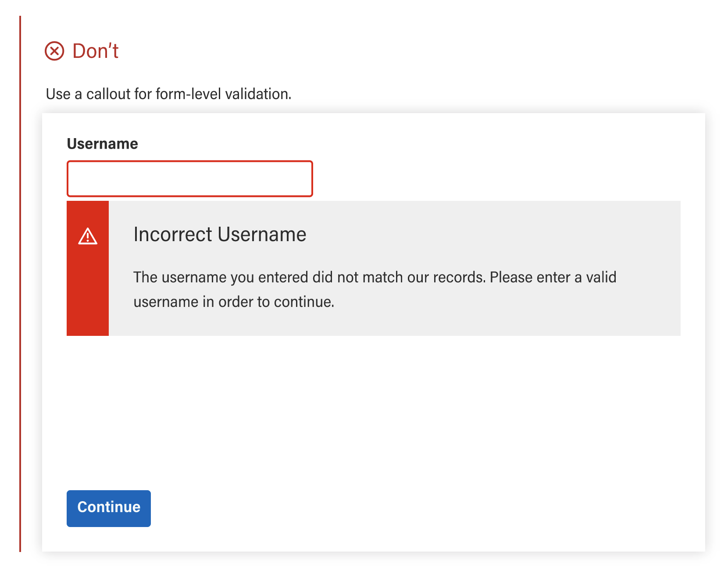The height and width of the screenshot is (570, 728).
Task: Click the white warning triangle icon
Action: 88,236
